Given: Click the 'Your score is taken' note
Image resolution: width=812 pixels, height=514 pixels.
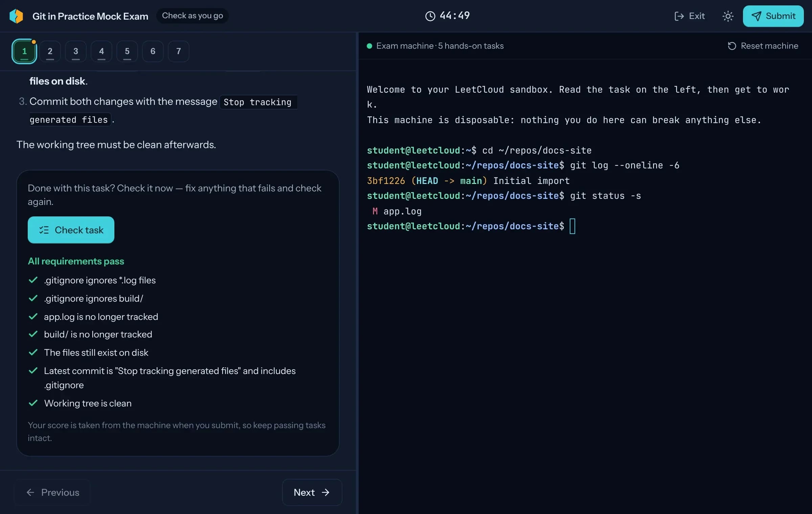Looking at the screenshot, I should click(177, 431).
